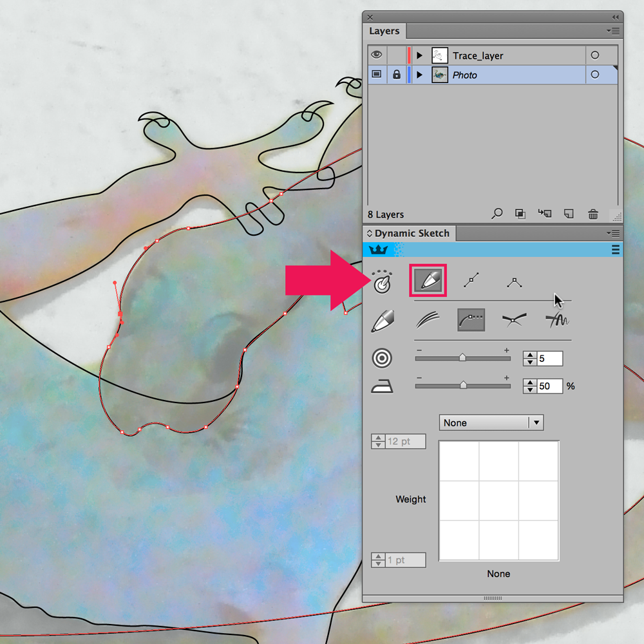The width and height of the screenshot is (644, 644).
Task: Switch to the Dynamic Sketch tab
Action: (x=409, y=233)
